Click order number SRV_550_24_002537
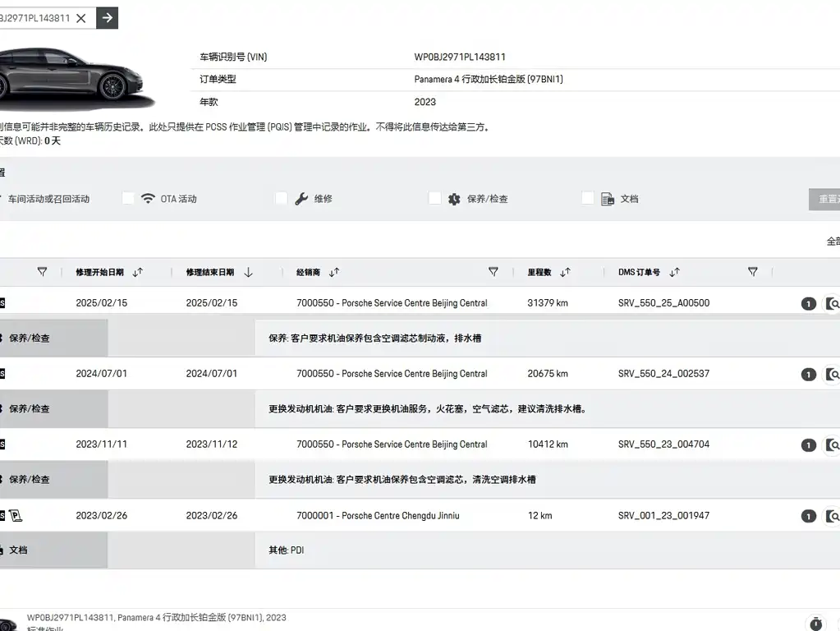The width and height of the screenshot is (840, 631). click(663, 374)
